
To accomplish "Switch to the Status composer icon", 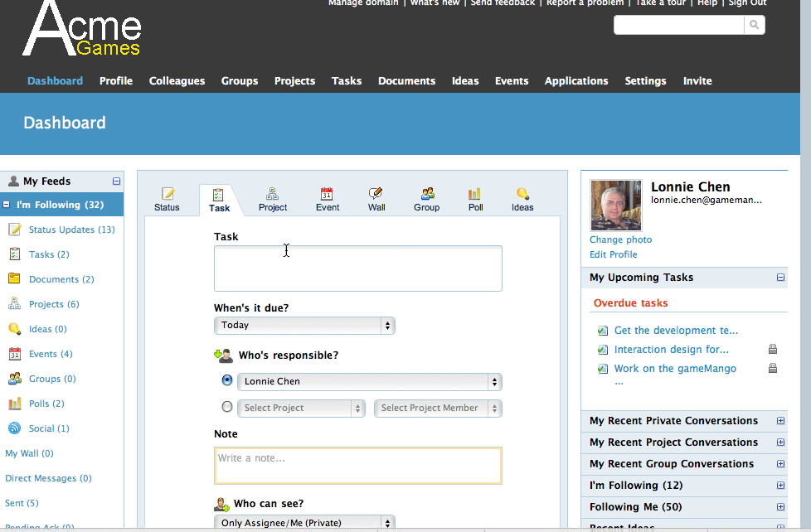I will point(168,194).
